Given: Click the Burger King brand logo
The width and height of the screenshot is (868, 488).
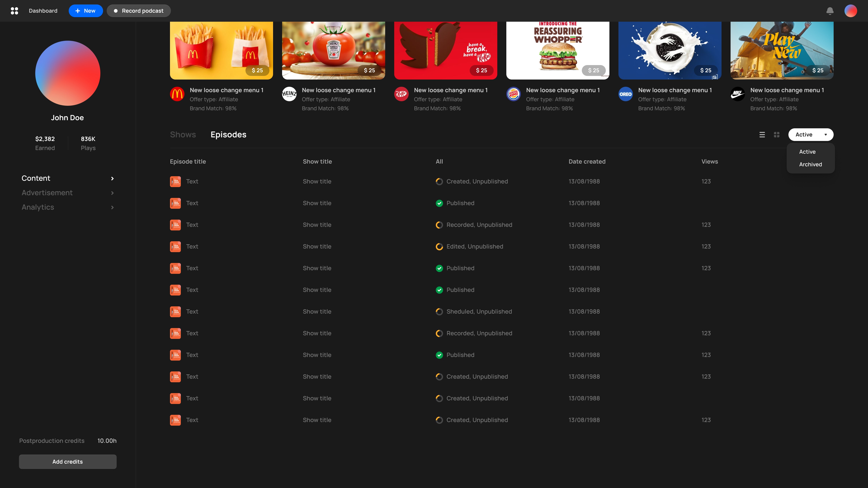Looking at the screenshot, I should pos(514,94).
